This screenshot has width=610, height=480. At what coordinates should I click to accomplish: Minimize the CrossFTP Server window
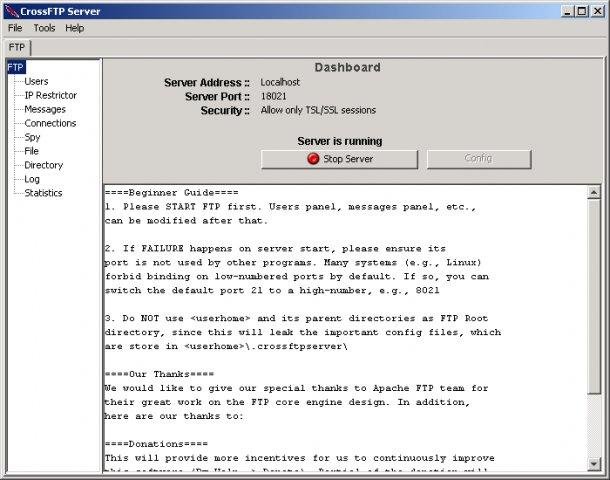click(568, 11)
